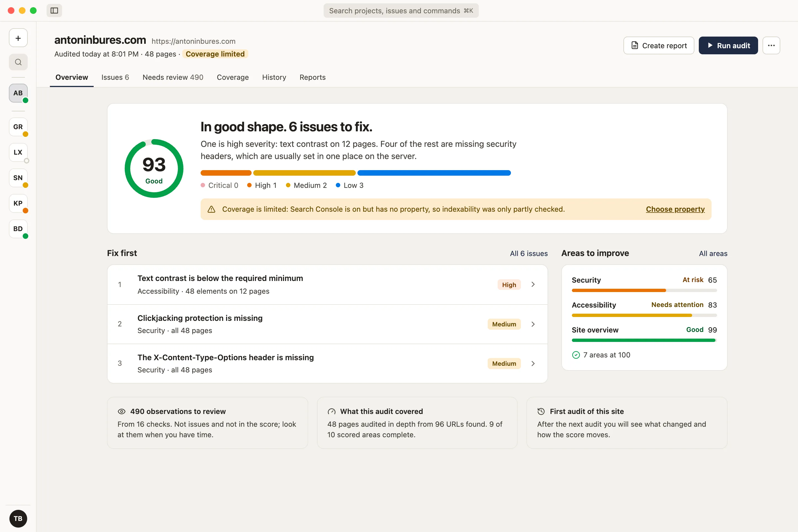798x532 pixels.
Task: Click the Site overview Good 99 row
Action: 644,334
